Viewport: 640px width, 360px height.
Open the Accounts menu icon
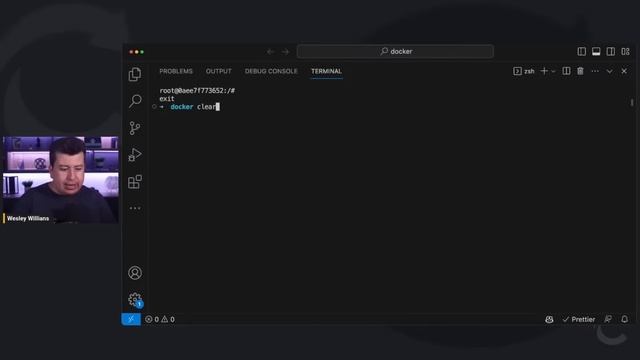point(135,273)
